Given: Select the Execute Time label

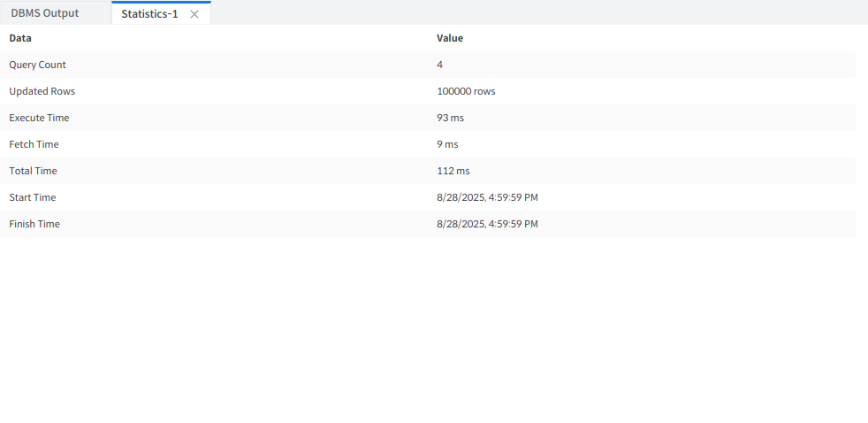Looking at the screenshot, I should 39,118.
